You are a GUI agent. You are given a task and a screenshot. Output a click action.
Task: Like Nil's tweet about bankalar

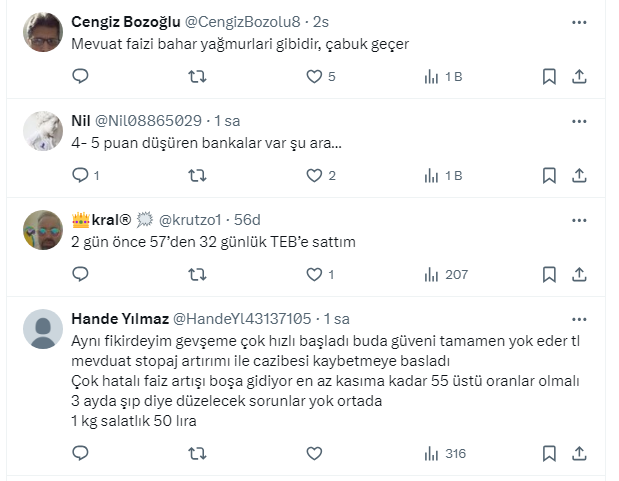coord(314,175)
